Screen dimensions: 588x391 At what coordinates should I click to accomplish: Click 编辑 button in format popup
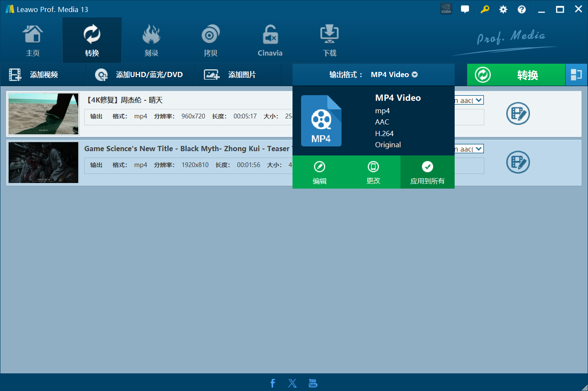320,172
